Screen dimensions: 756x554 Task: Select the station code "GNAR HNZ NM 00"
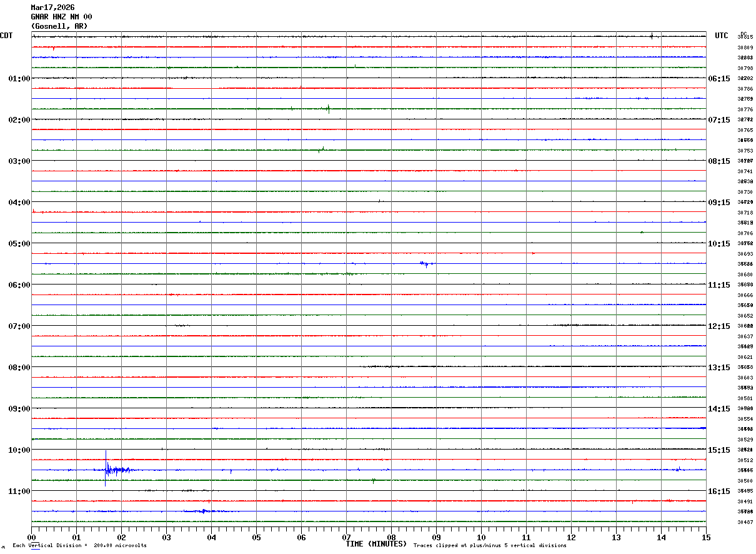(61, 17)
